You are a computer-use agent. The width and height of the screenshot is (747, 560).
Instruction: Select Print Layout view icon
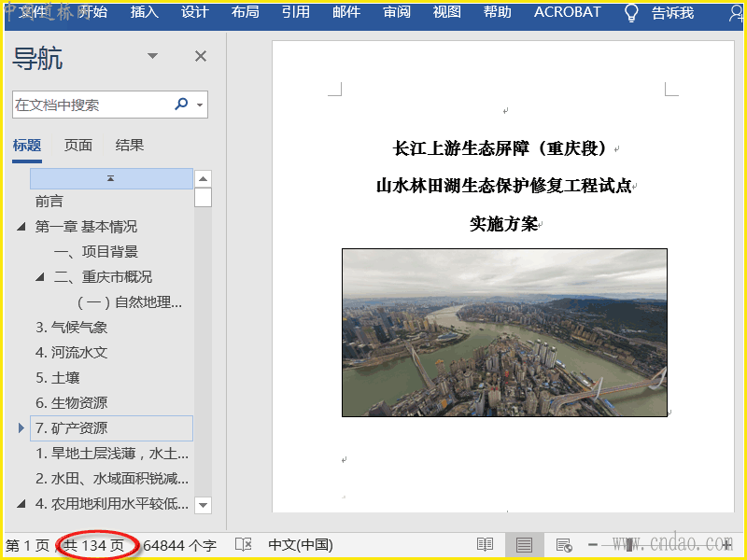(x=524, y=544)
